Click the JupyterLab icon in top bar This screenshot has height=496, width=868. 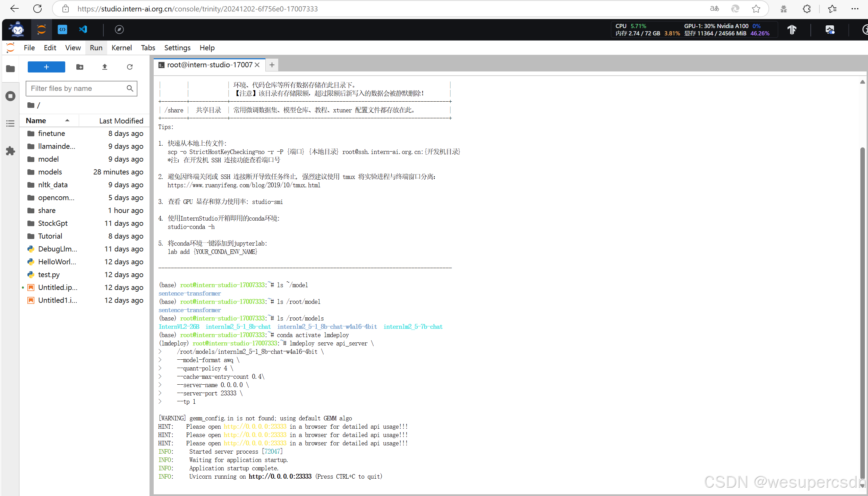pos(41,29)
